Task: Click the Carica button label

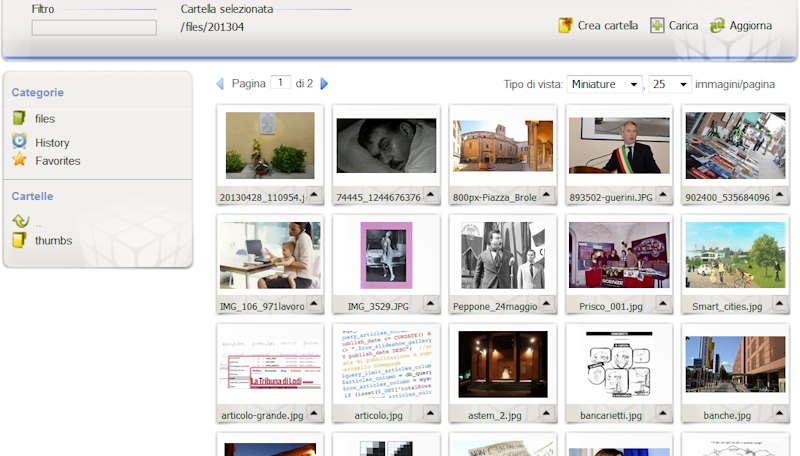Action: coord(683,26)
